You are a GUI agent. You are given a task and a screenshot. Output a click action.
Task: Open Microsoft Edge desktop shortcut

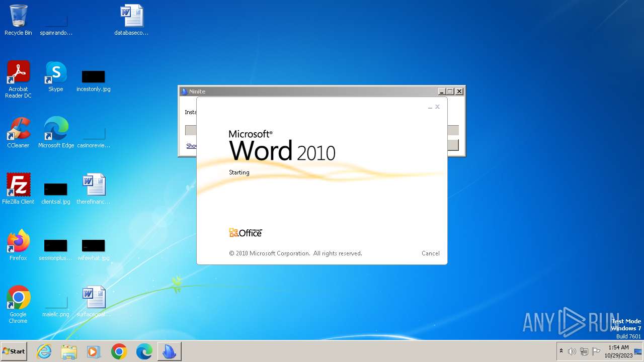coord(56,133)
